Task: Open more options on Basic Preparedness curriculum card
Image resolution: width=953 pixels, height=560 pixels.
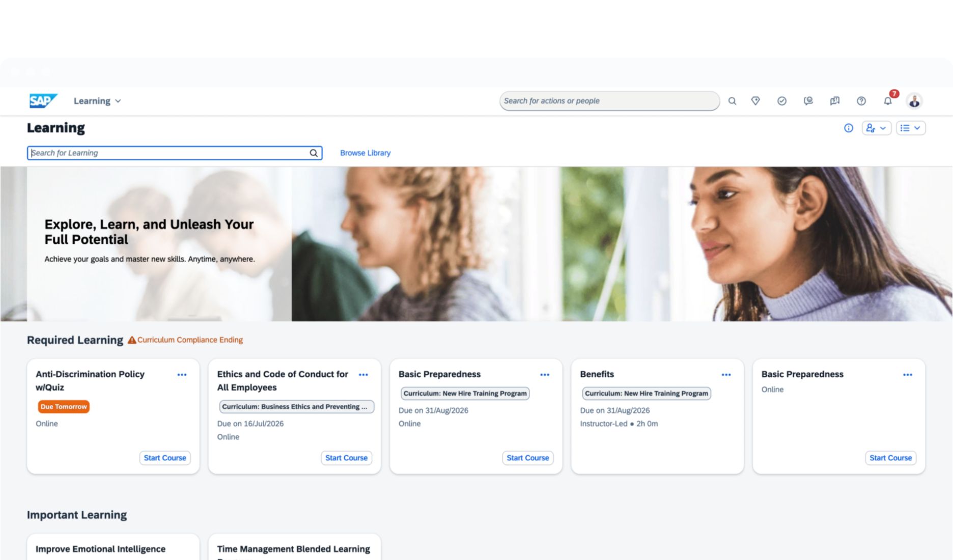Action: [x=545, y=375]
